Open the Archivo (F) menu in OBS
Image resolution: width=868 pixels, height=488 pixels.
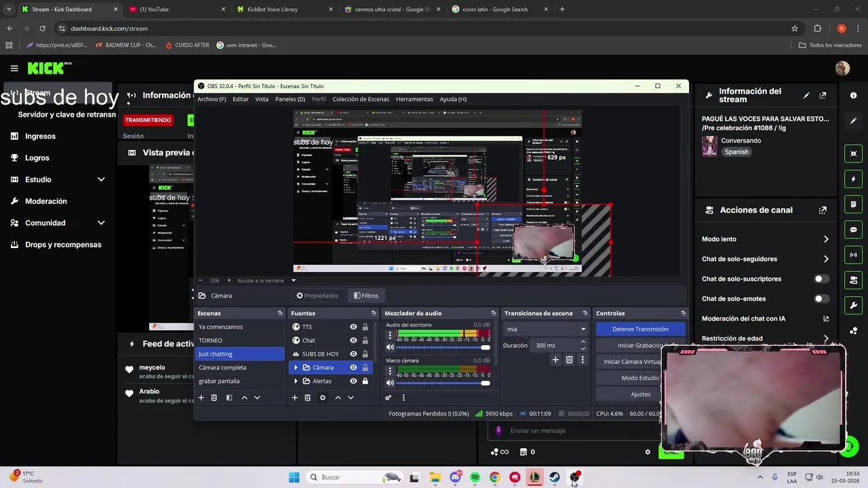click(x=212, y=99)
